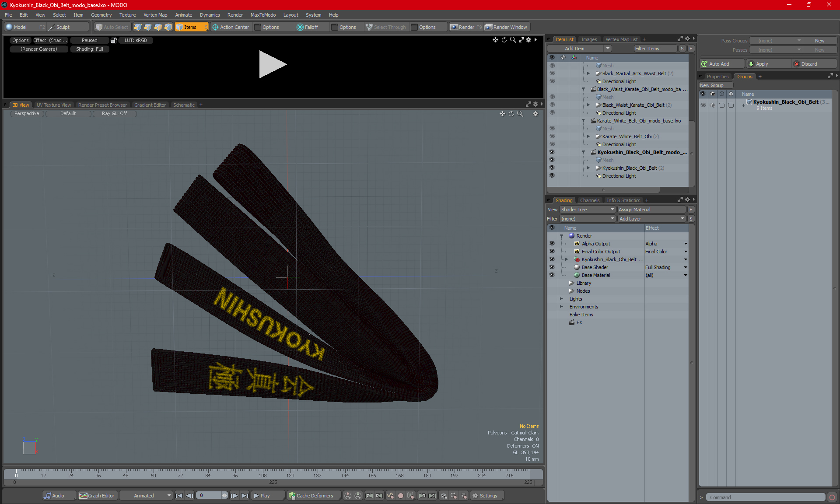Click timeline ruler at frame 120

(x=290, y=475)
